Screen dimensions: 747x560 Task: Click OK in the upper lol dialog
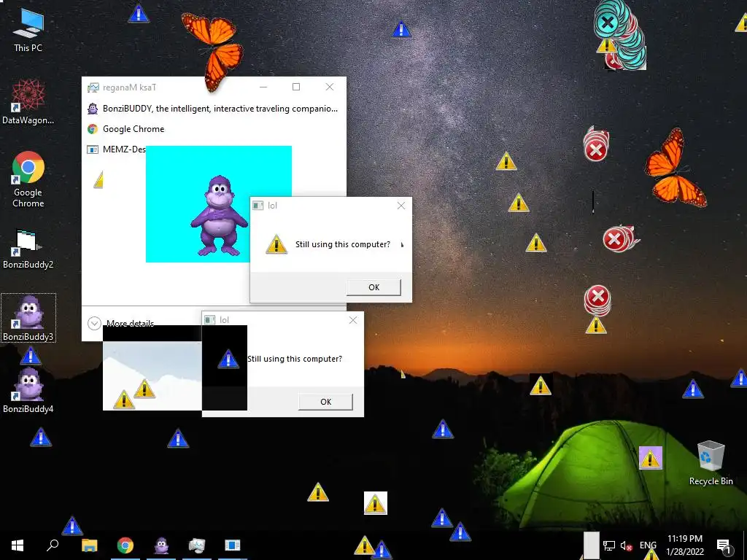(x=373, y=287)
